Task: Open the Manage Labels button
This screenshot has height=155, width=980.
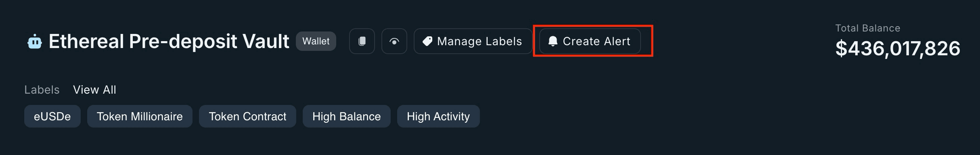Action: [x=473, y=41]
